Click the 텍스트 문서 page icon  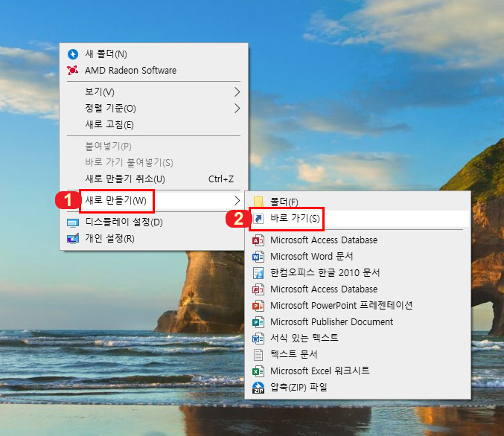click(258, 355)
